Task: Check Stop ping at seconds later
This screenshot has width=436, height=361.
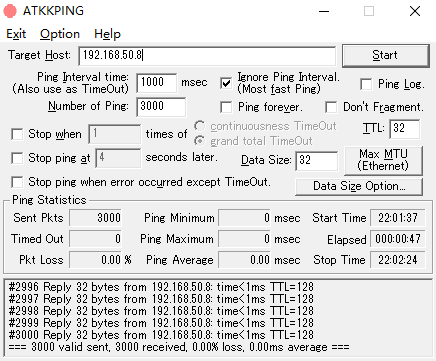Action: coord(17,158)
